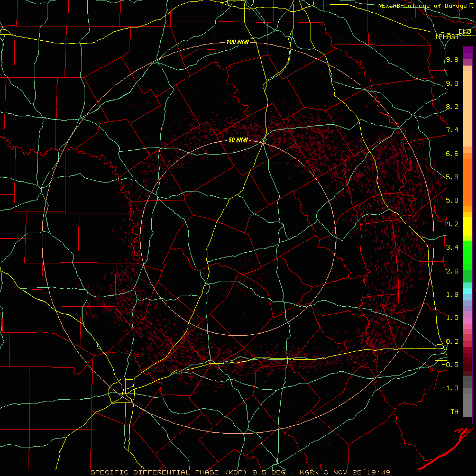Select the 3.4 scale value

pyautogui.click(x=452, y=248)
